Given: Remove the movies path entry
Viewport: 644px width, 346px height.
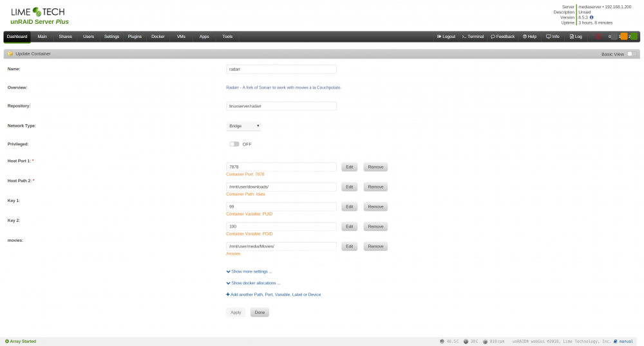Looking at the screenshot, I should pos(375,246).
